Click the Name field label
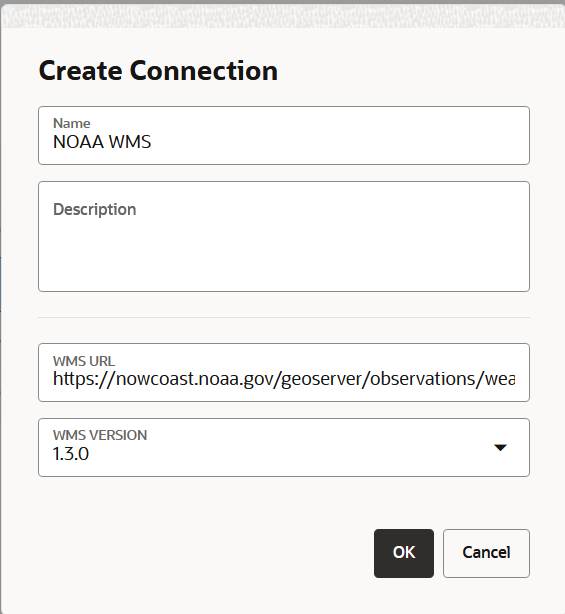This screenshot has width=565, height=614. 72,123
